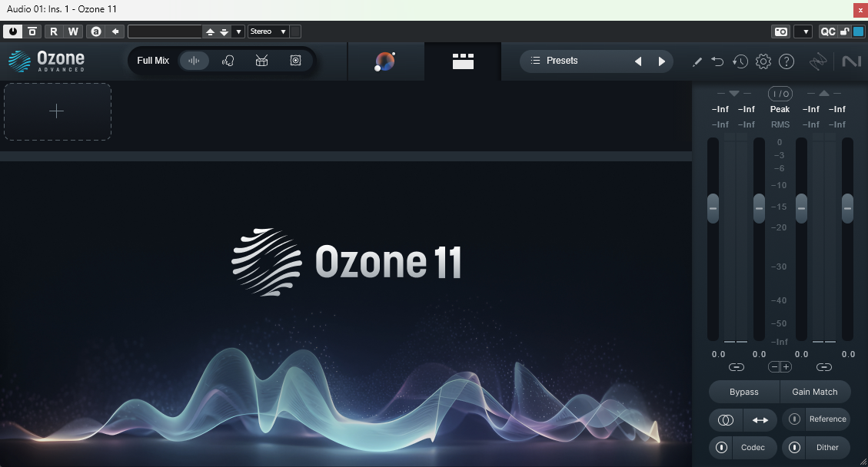
Task: Click the input gain fader handle
Action: (x=713, y=207)
